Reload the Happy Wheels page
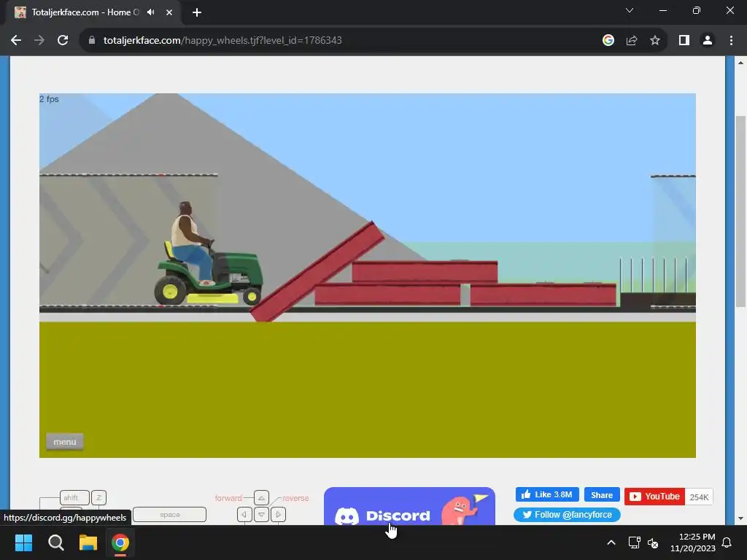747x560 pixels. point(63,41)
